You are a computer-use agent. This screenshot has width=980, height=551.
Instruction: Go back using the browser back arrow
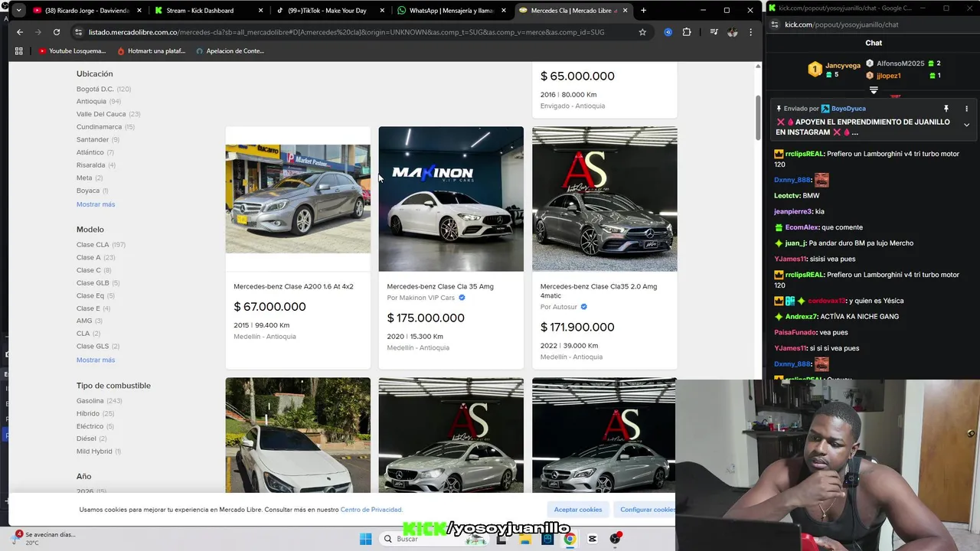(20, 32)
